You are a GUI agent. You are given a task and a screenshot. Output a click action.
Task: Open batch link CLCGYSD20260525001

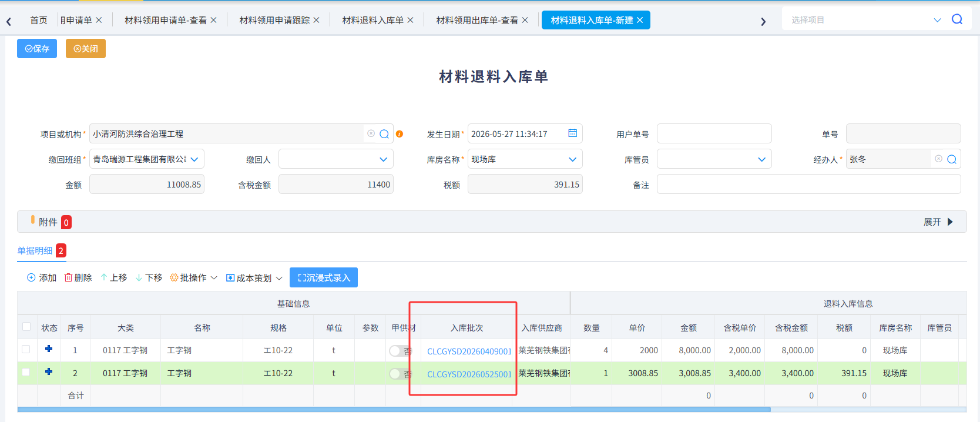[469, 374]
